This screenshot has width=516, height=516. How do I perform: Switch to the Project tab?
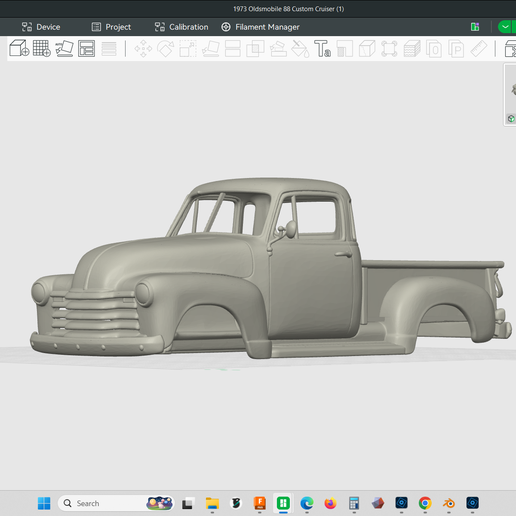pos(111,27)
